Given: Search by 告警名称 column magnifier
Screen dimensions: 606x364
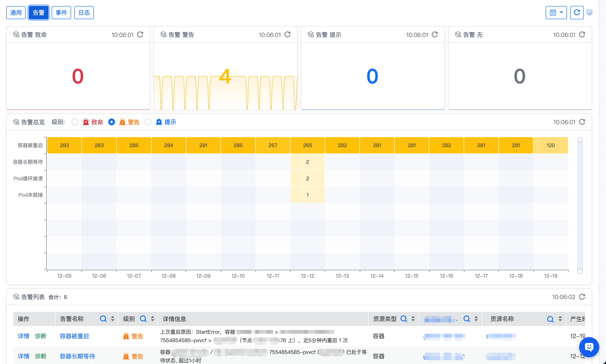Looking at the screenshot, I should [103, 319].
